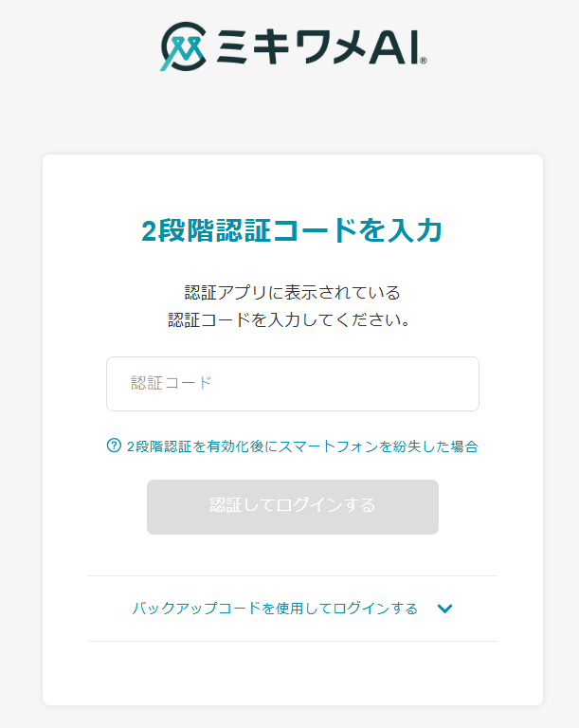Click the registered trademark symbol by logo
Image resolution: width=579 pixels, height=728 pixels.
click(x=423, y=60)
